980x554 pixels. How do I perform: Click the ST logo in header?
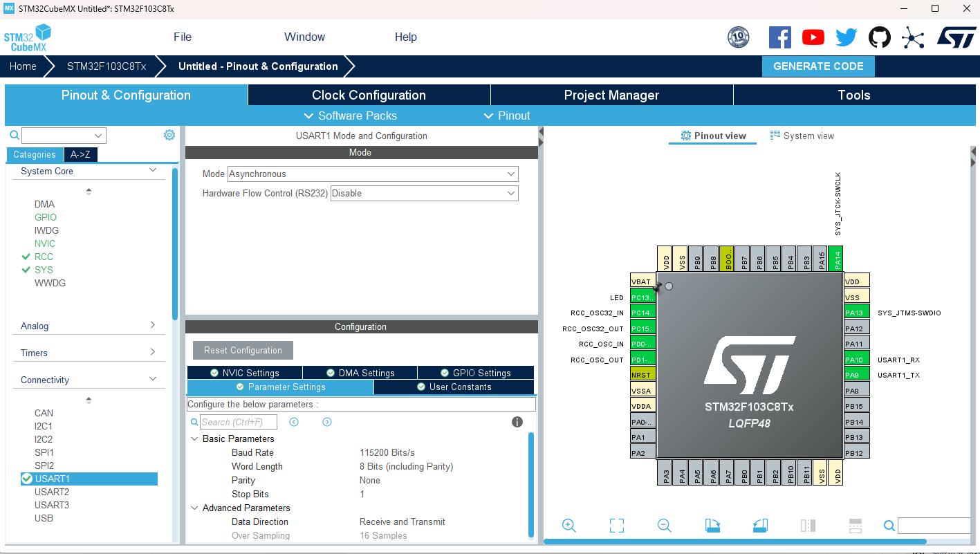click(956, 37)
